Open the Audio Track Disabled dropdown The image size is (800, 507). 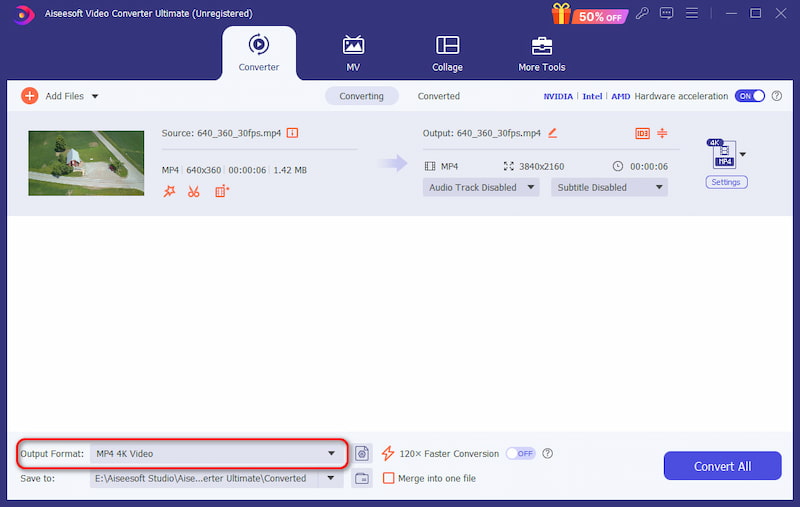pos(481,188)
